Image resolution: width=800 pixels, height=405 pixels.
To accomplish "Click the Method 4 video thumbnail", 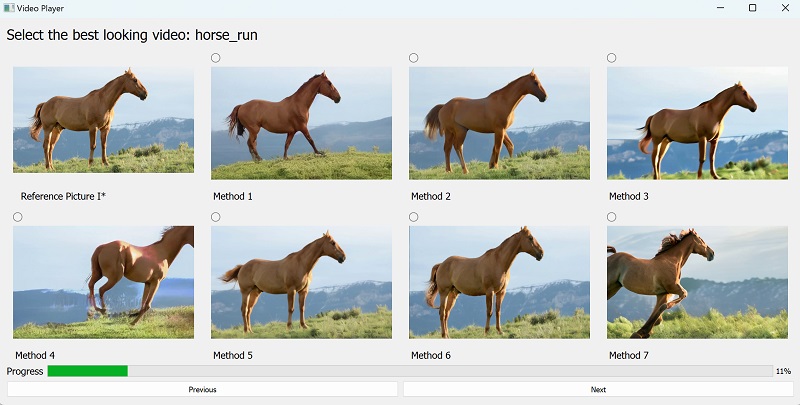I will (104, 282).
